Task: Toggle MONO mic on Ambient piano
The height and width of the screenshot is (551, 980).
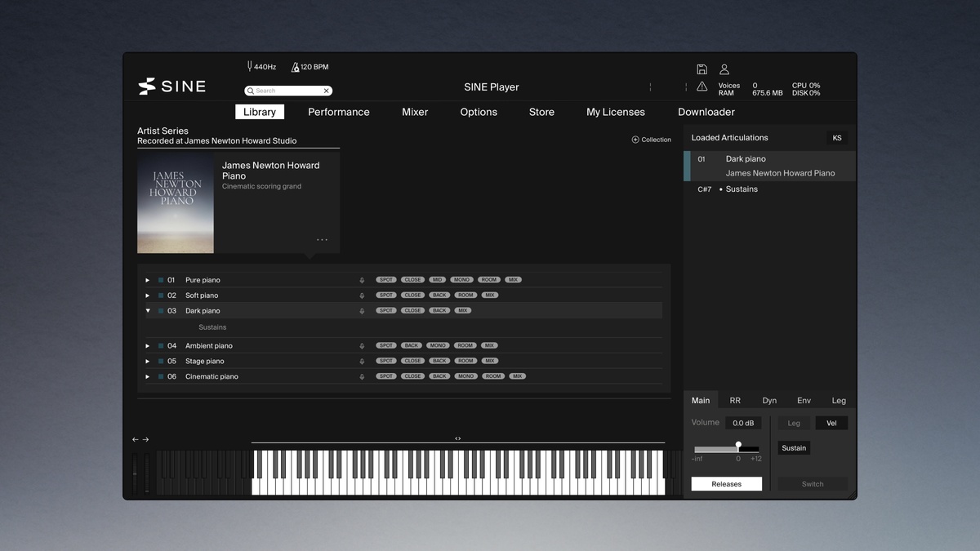Action: point(438,345)
